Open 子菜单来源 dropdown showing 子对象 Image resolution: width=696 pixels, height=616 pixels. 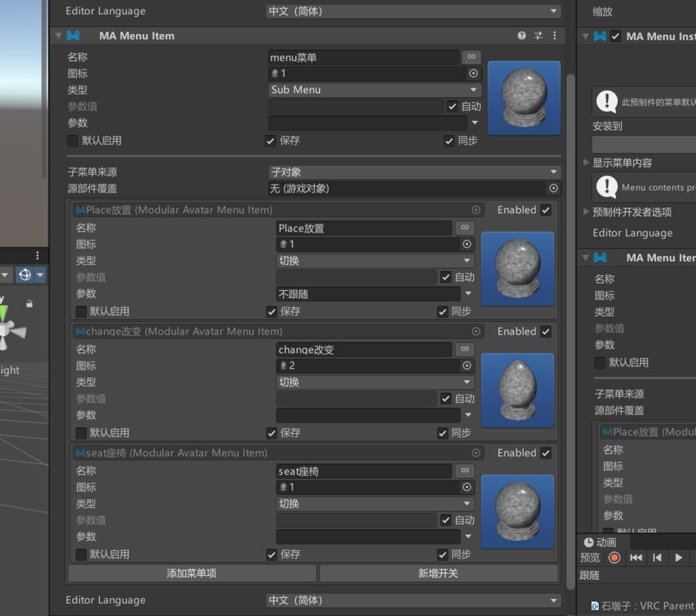coord(415,172)
